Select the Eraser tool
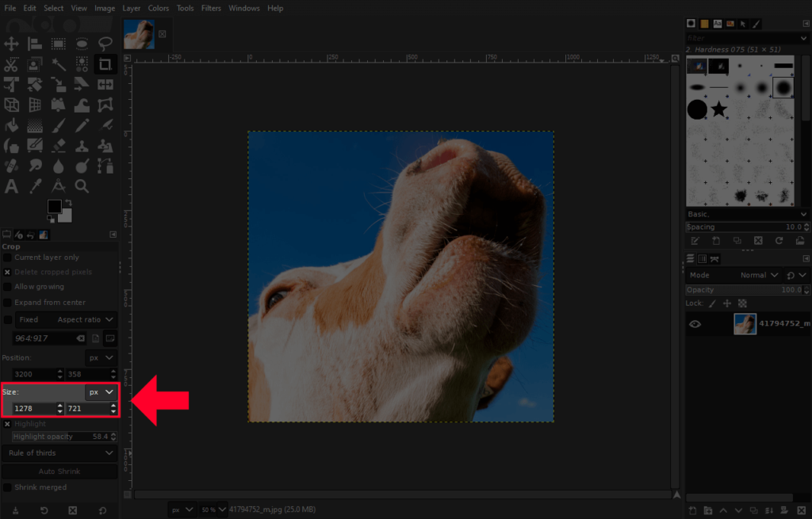 pos(59,145)
